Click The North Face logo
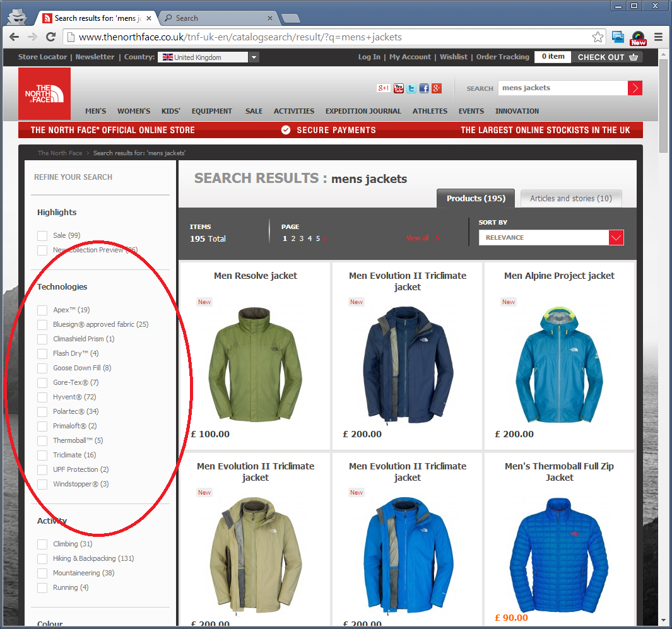The width and height of the screenshot is (672, 629). [44, 93]
